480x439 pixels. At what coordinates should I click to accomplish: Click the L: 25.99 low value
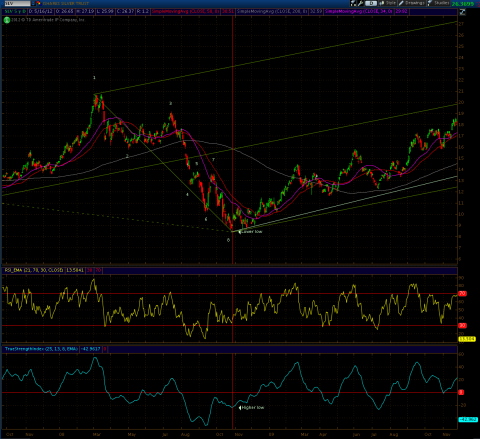[x=105, y=11]
